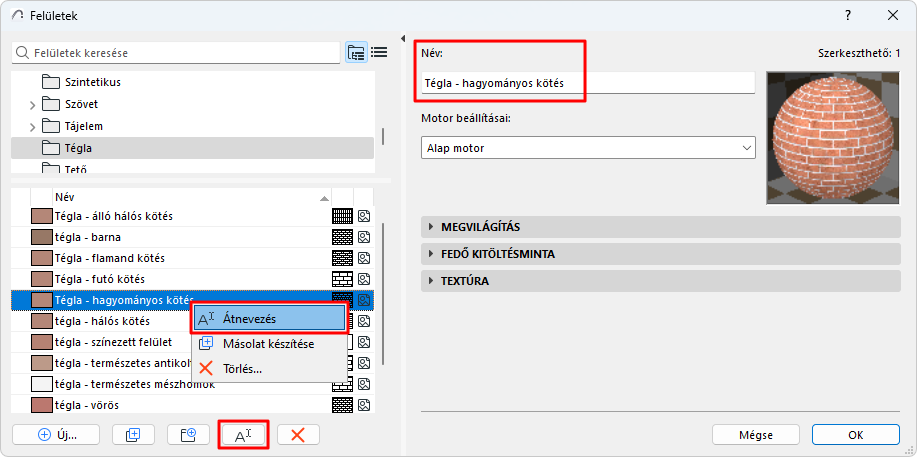Open the help question mark
This screenshot has height=457, width=917.
tap(848, 15)
